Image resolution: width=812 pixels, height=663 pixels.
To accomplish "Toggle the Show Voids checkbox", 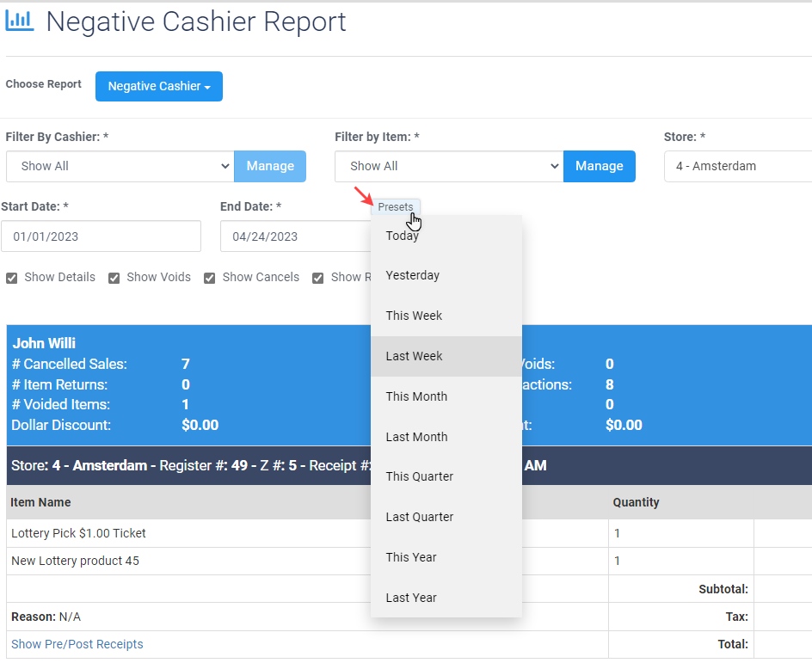I will tap(114, 279).
